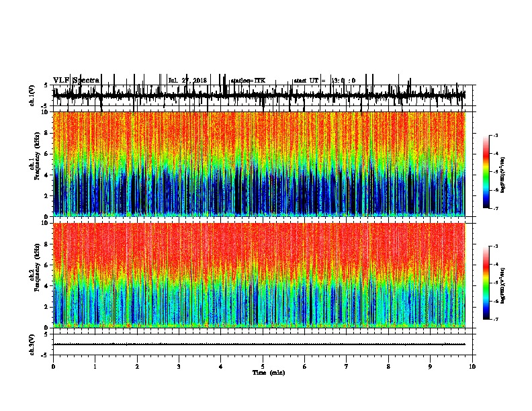
Task: Click the "3" tick on the time axis
Action: [179, 367]
